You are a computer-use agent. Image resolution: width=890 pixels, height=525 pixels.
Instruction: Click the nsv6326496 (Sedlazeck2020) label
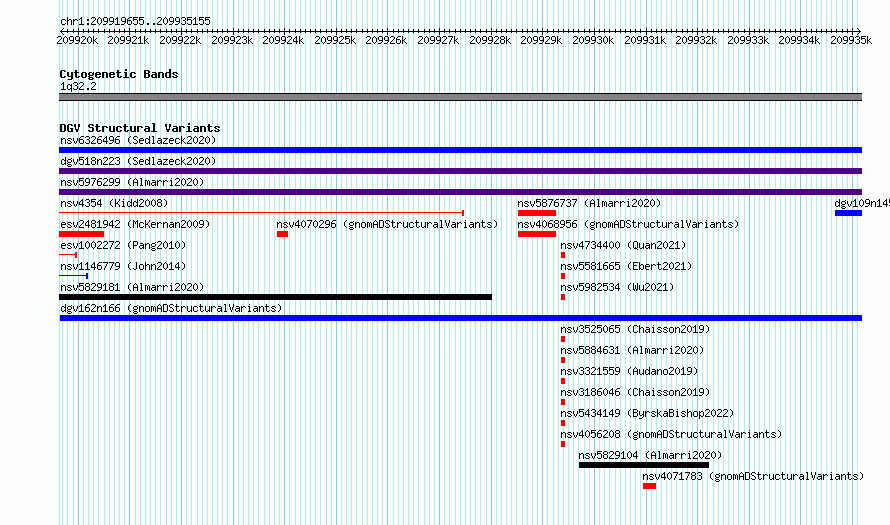[x=138, y=140]
